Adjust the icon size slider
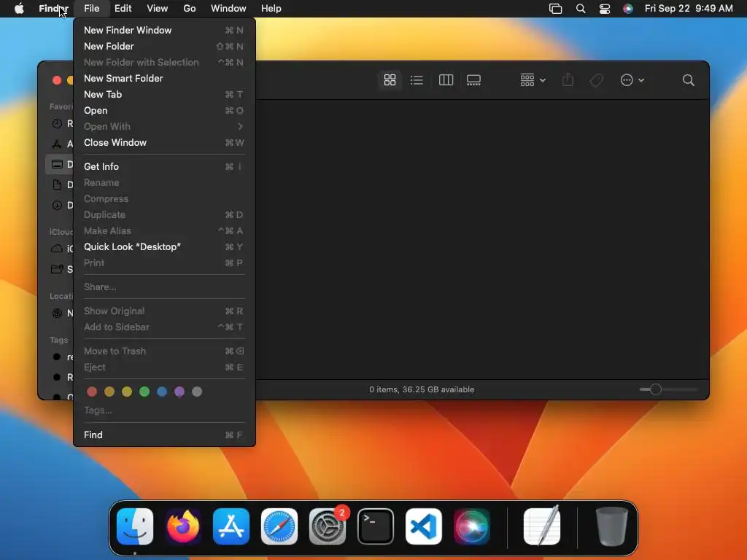The height and width of the screenshot is (560, 747). click(x=656, y=389)
